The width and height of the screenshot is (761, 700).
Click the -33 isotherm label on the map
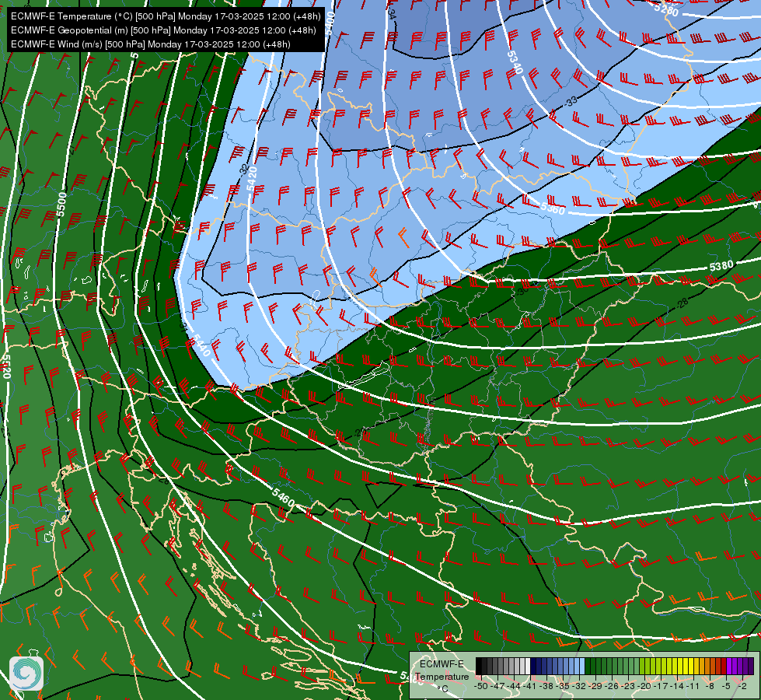(x=571, y=101)
